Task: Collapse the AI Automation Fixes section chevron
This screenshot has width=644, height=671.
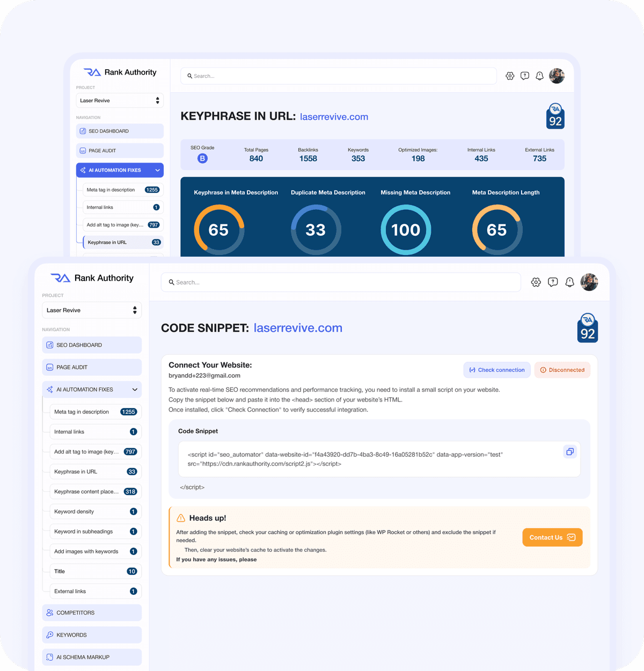Action: pyautogui.click(x=136, y=389)
